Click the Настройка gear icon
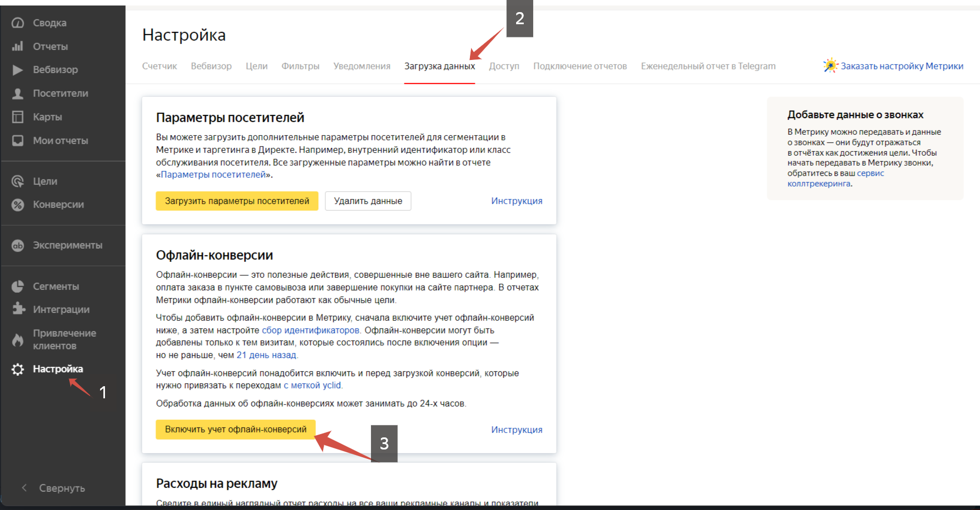980x510 pixels. 18,369
